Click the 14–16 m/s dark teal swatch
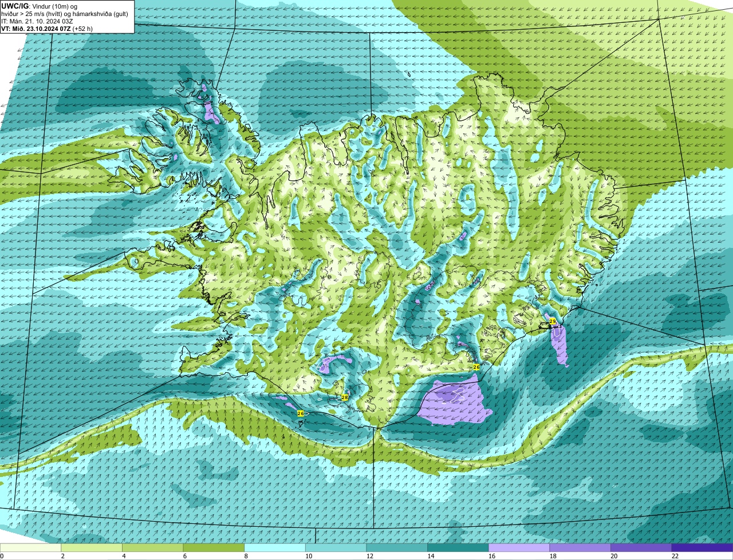733x560 pixels. click(x=458, y=547)
